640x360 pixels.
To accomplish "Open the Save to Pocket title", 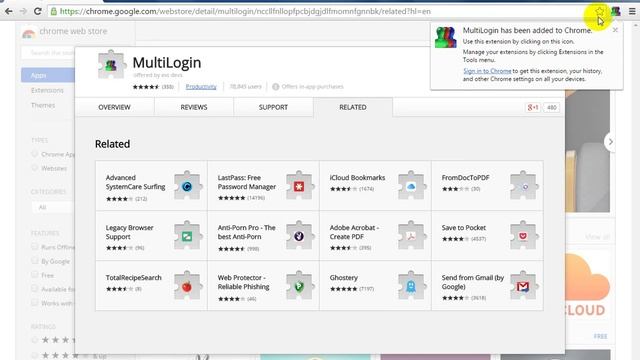I will (464, 228).
